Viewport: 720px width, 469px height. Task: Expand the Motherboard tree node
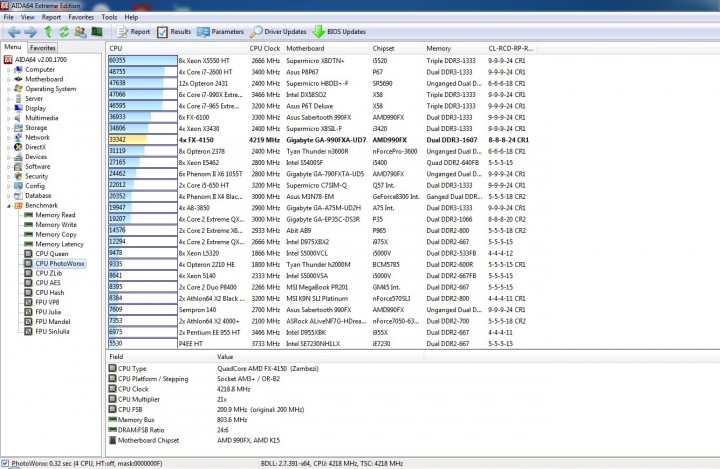click(8, 79)
